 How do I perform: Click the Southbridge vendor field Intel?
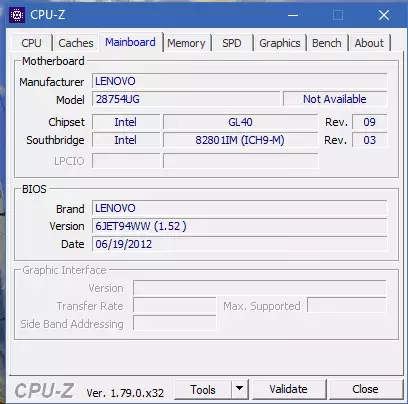[126, 140]
